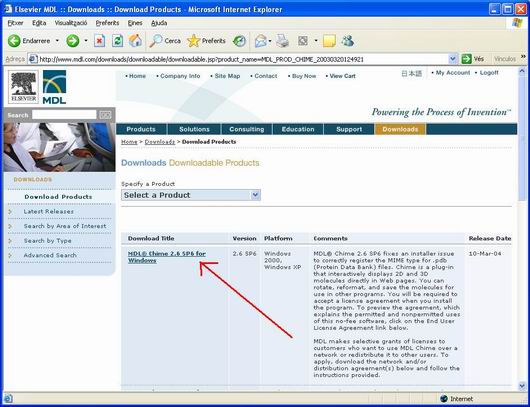Click into the Search input field

[x=64, y=115]
